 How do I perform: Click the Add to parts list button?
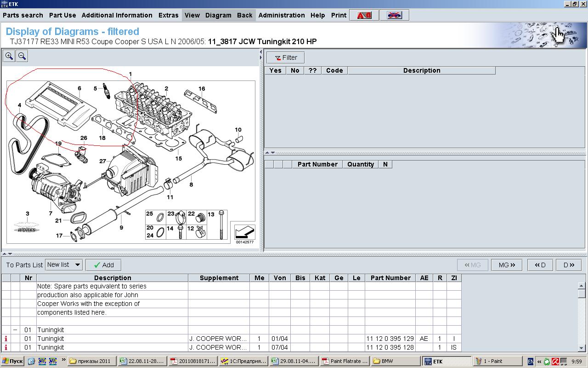[103, 265]
